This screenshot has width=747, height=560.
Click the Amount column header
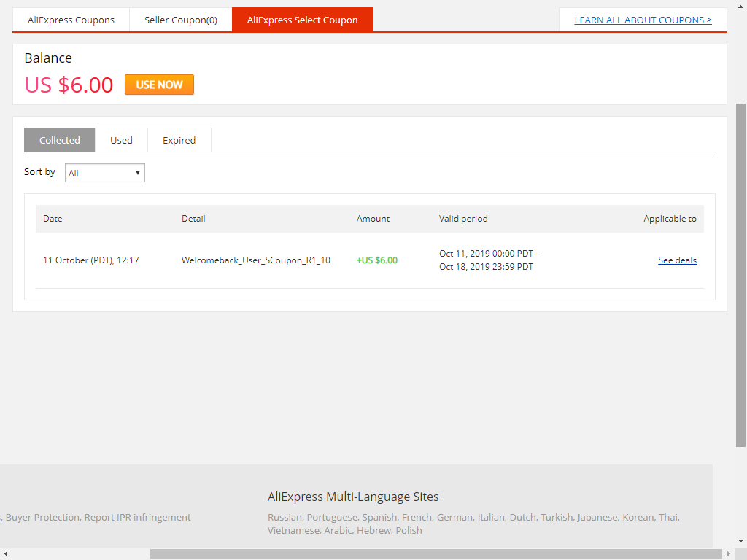(373, 219)
